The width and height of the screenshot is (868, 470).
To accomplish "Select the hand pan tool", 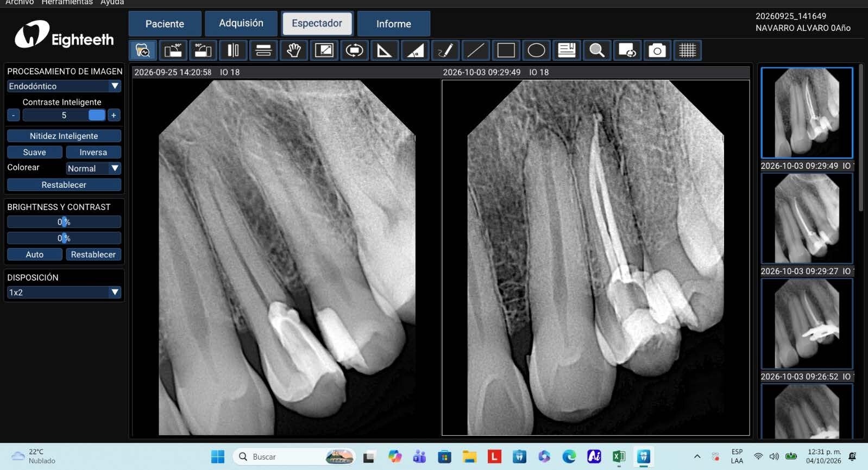I will point(294,50).
